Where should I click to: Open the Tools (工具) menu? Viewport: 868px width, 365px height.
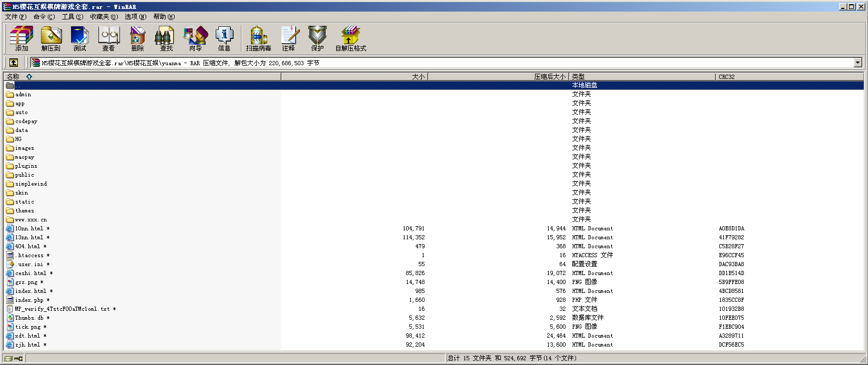72,17
